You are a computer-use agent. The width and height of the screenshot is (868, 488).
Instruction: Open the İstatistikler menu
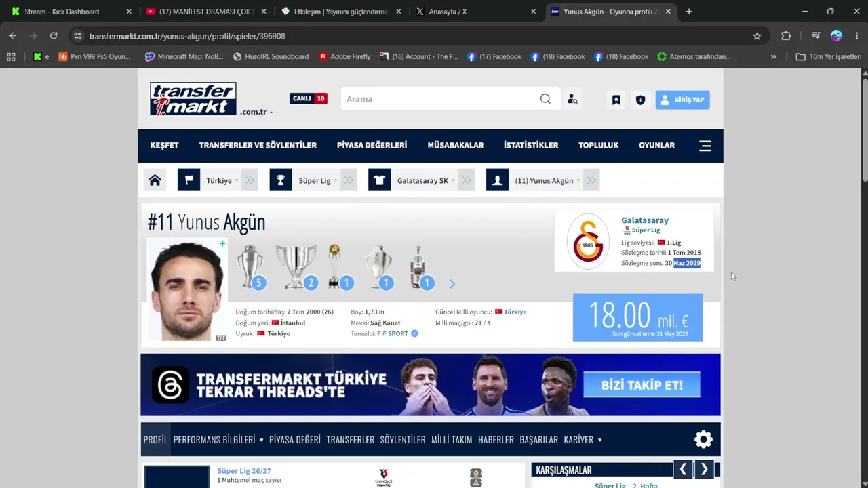click(x=531, y=146)
